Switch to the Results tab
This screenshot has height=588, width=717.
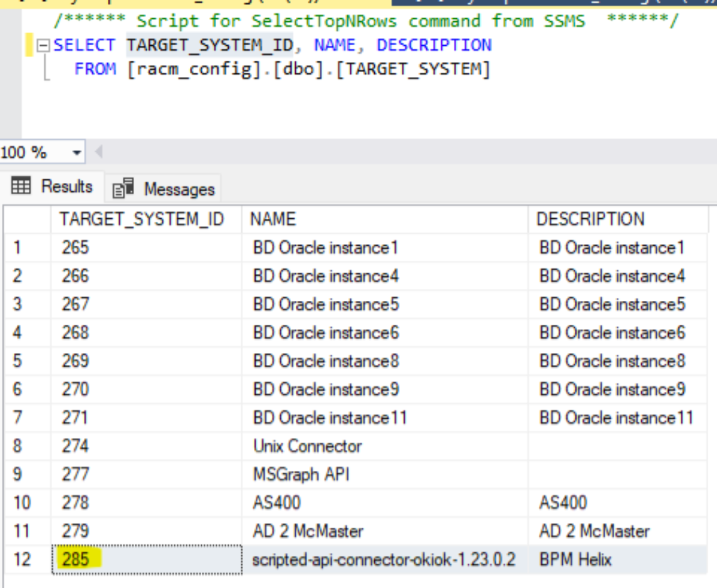pos(52,187)
